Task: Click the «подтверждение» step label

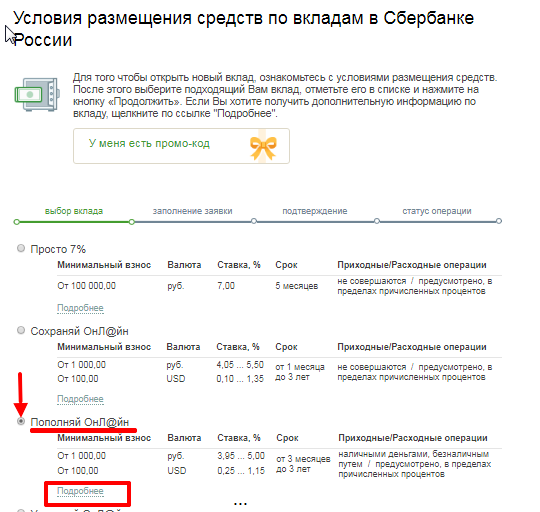Action: (x=315, y=211)
